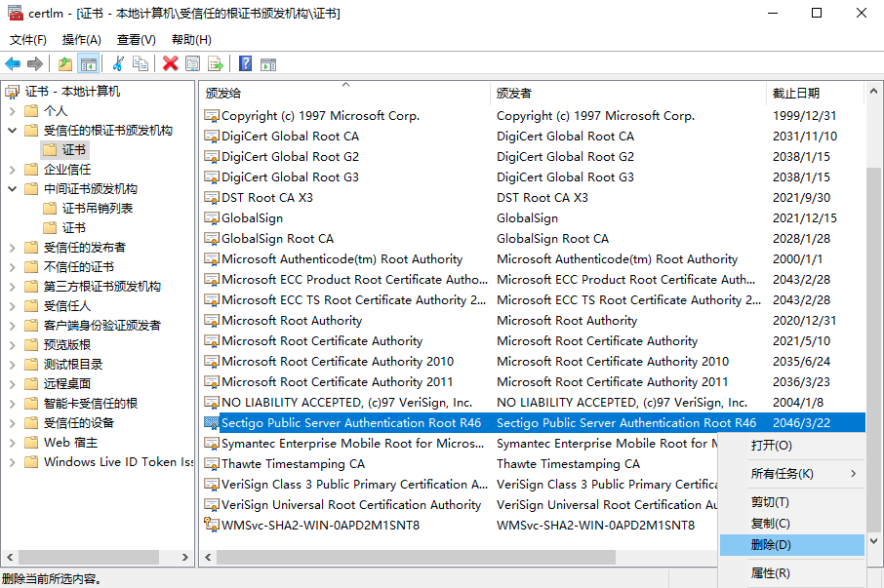Click the scissors cut icon in toolbar

coord(118,64)
